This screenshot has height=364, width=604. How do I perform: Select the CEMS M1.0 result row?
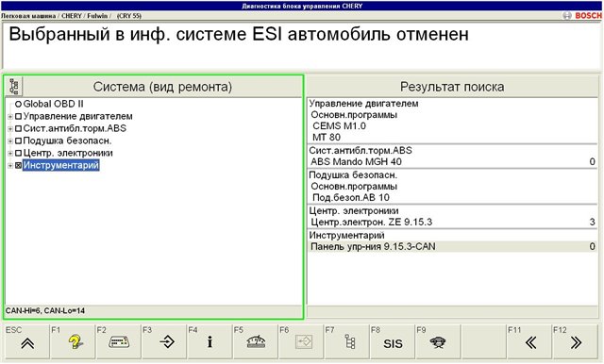click(453, 125)
